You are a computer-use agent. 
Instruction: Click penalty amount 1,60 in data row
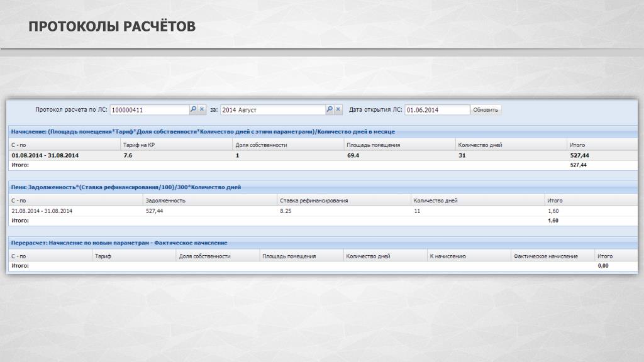[553, 211]
